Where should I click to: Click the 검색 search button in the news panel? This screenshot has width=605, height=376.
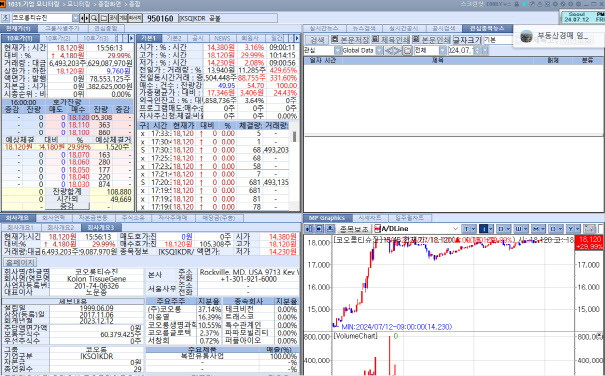(318, 39)
